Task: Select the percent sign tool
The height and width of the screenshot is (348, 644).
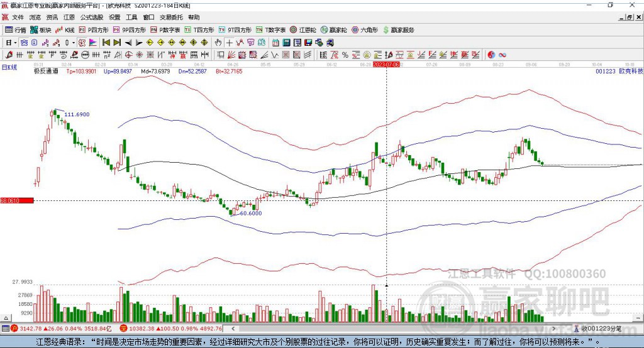Action: click(345, 55)
